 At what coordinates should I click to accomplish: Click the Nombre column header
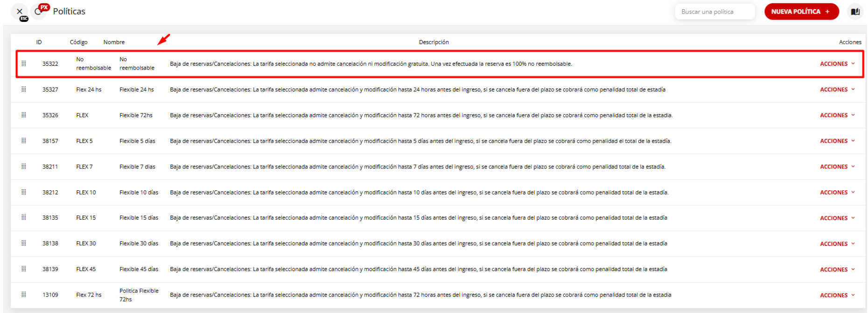(114, 42)
